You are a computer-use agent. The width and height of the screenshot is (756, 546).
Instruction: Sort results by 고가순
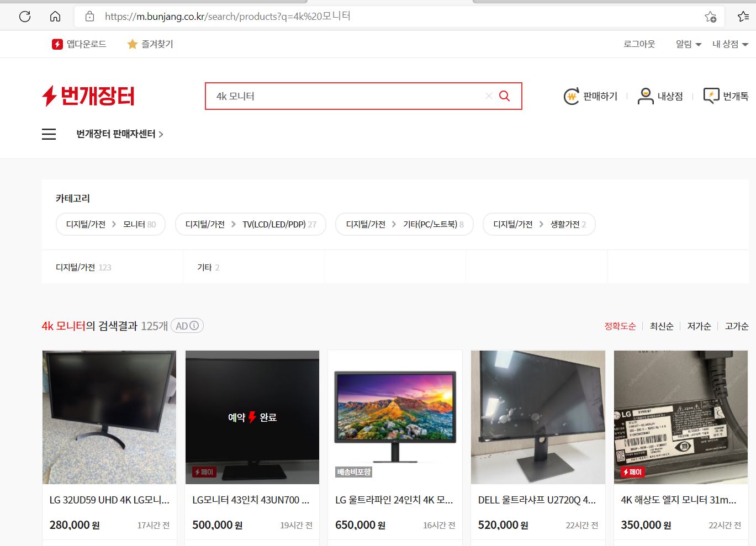tap(736, 326)
